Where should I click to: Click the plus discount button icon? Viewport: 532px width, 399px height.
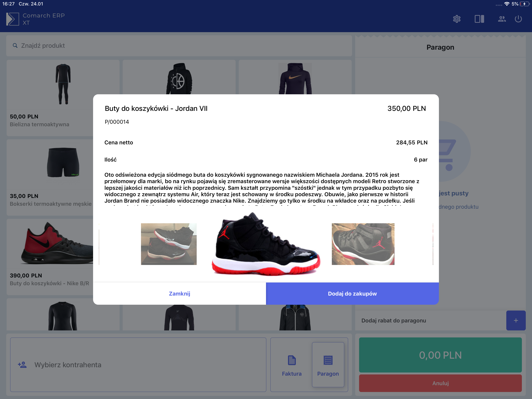516,320
